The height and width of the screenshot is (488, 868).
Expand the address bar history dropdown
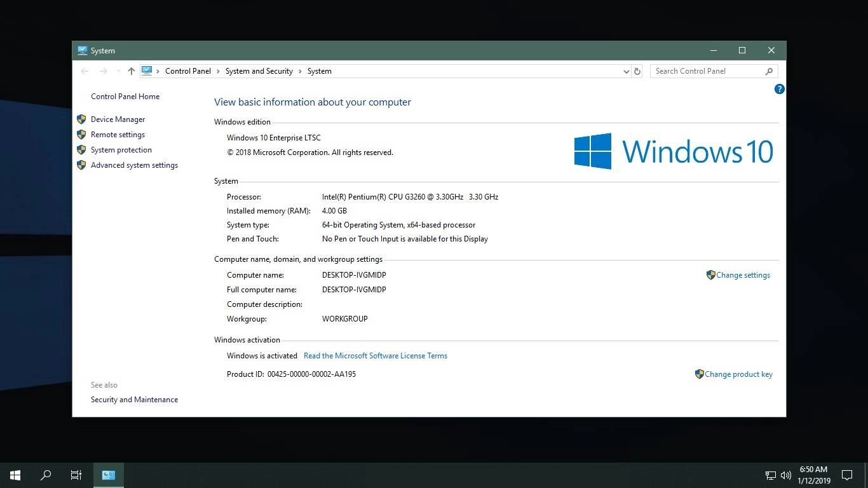627,71
